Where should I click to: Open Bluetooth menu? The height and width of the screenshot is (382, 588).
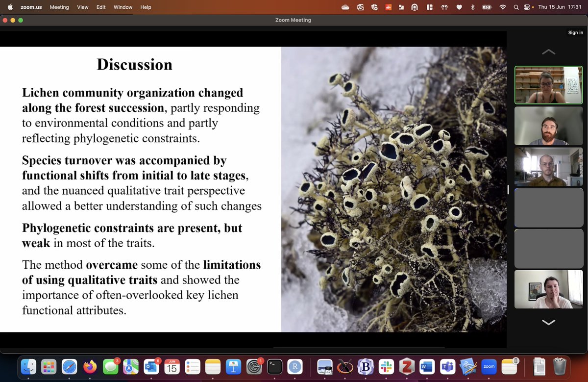click(x=473, y=7)
